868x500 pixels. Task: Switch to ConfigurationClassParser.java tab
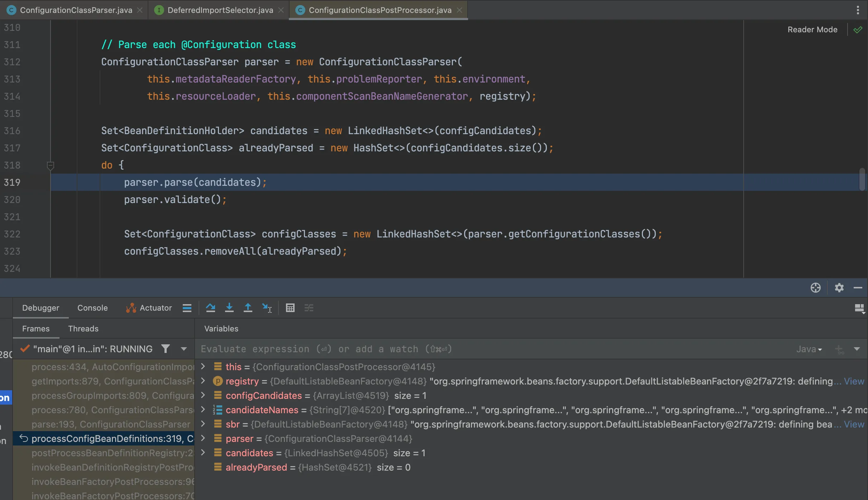(76, 10)
